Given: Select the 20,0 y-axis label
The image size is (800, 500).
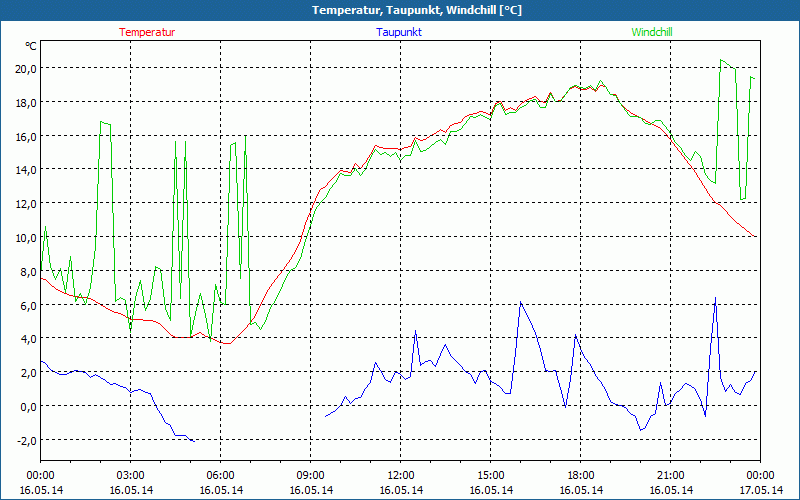Looking at the screenshot, I should click(x=26, y=68).
